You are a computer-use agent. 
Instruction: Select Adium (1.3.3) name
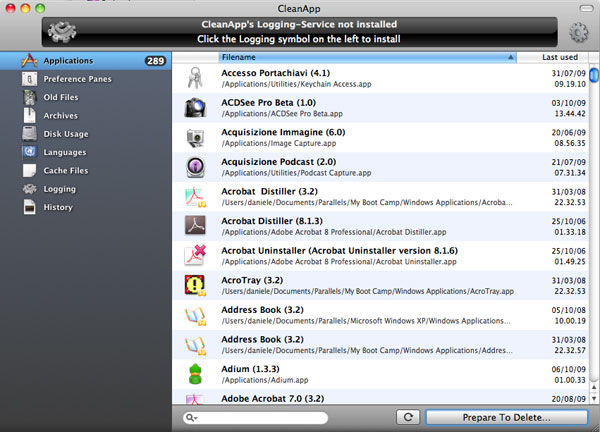tap(250, 369)
